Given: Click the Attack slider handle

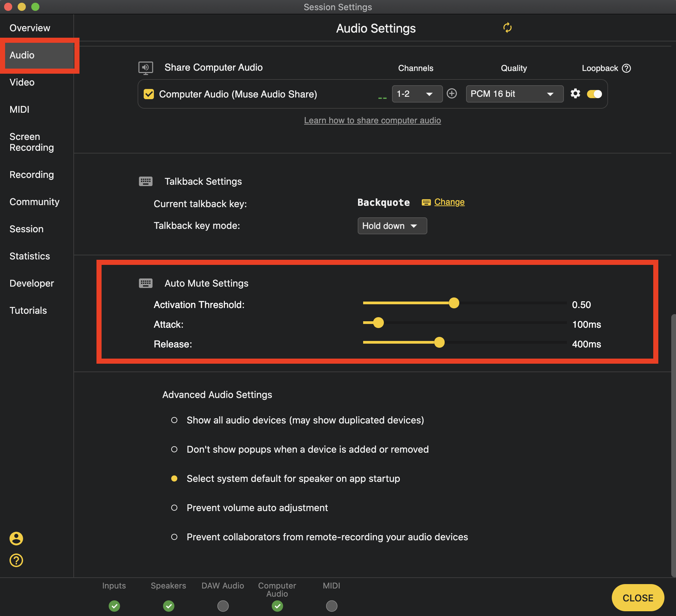Looking at the screenshot, I should tap(378, 323).
